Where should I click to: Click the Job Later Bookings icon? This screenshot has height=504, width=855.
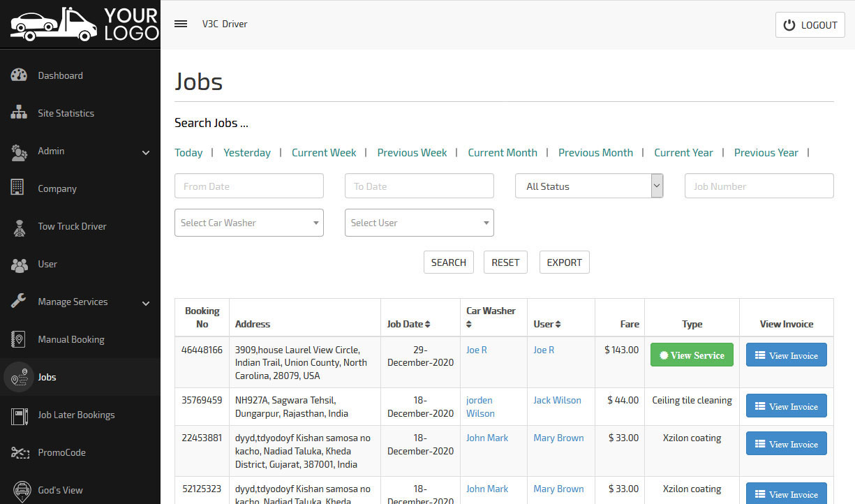[x=19, y=415]
